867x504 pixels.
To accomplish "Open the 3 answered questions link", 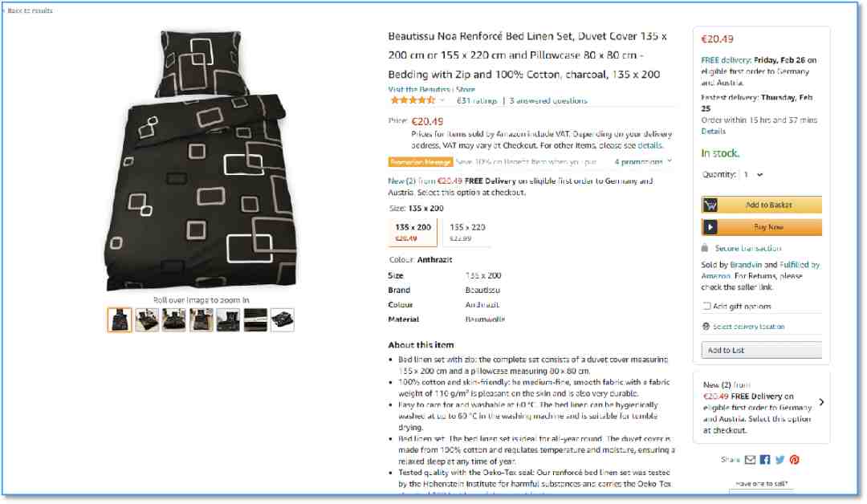I will click(x=548, y=100).
